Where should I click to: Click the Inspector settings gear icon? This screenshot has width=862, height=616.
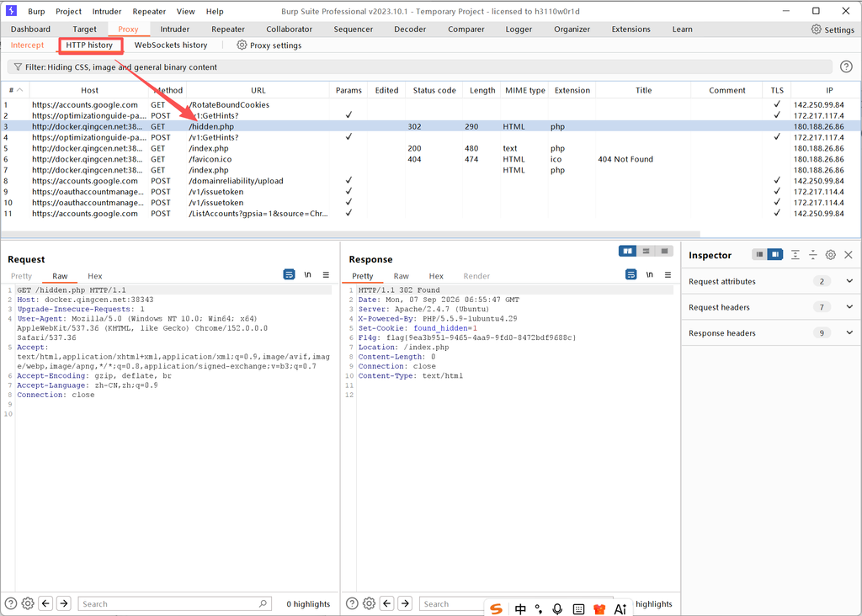(x=831, y=255)
